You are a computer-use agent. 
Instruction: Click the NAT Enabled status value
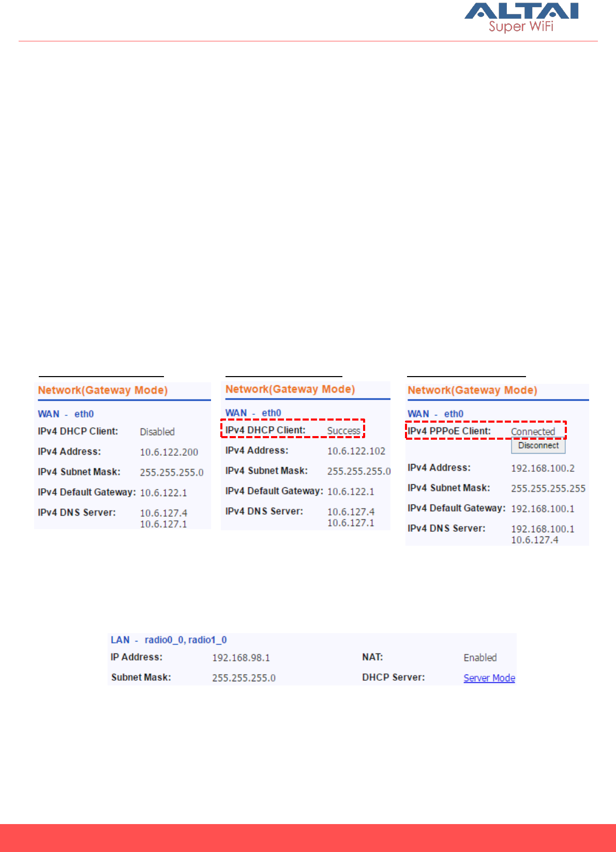pyautogui.click(x=480, y=657)
